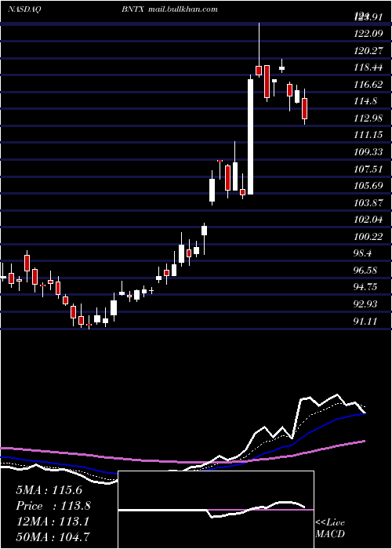Click the 120.27 price axis label
Screen dimensions: 392x549
(368, 51)
